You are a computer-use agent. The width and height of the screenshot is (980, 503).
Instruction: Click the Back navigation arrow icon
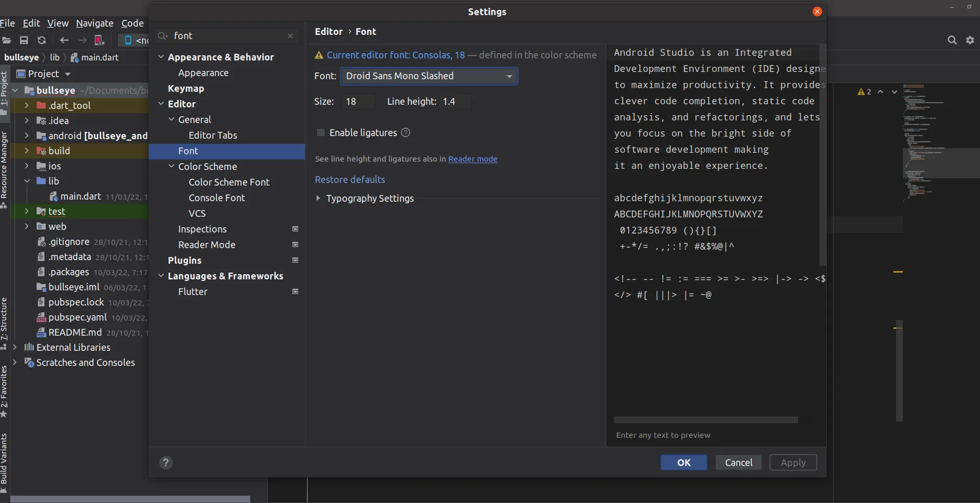tap(64, 40)
